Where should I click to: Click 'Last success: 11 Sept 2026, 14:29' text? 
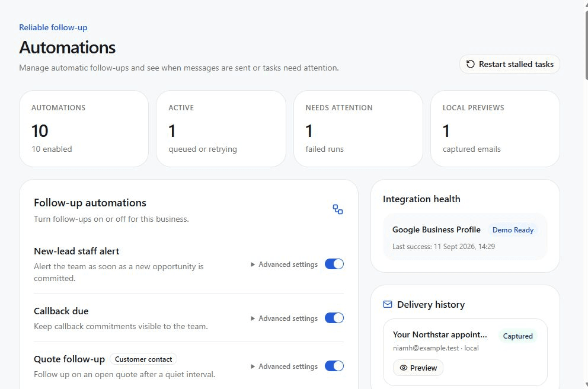[443, 247]
